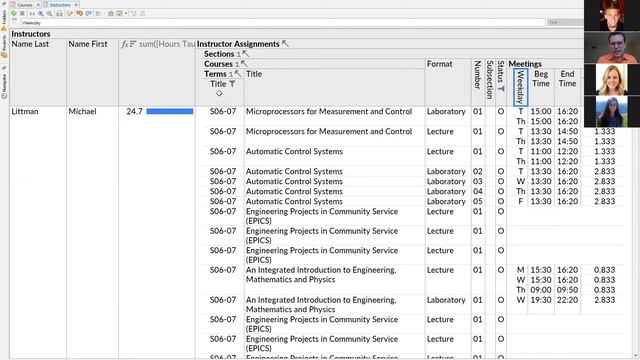Click the Courses link arrow icon

click(x=244, y=64)
